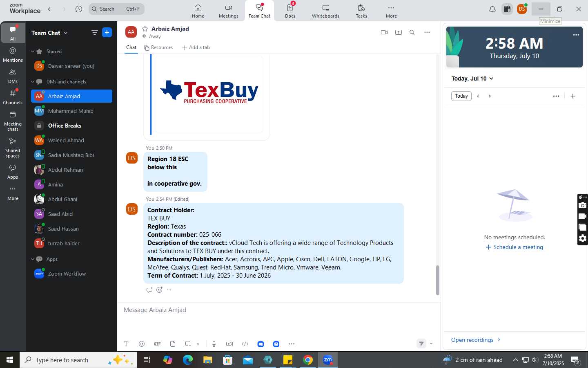Open the Team Chat title dropdown
Viewport: 588px width, 368px height.
tap(49, 33)
